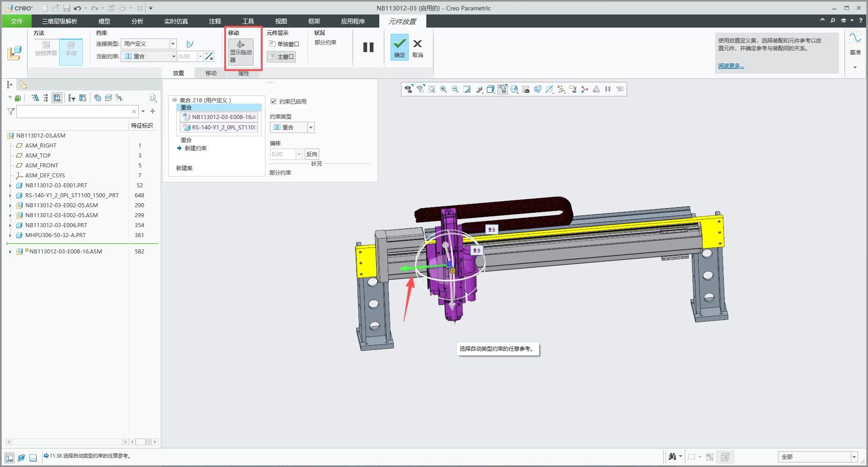868x467 pixels.
Task: Click the flip constraint orientation icon
Action: (209, 56)
